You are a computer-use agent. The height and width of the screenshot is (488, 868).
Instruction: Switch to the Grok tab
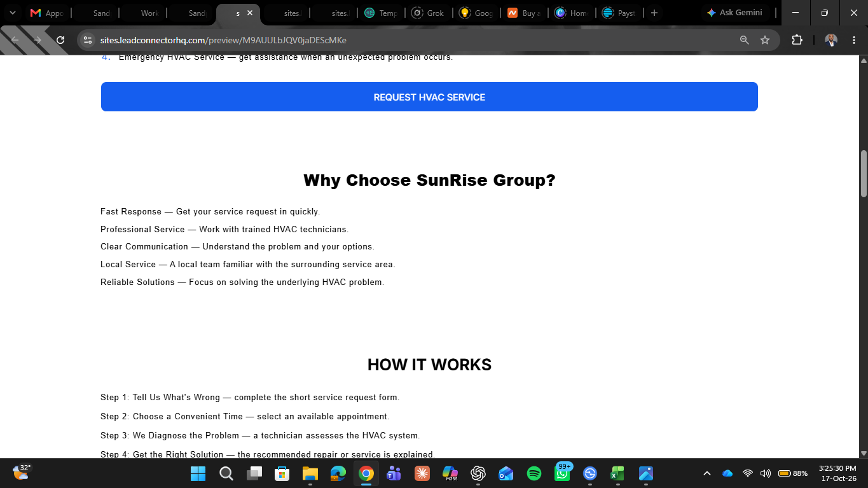pos(429,13)
